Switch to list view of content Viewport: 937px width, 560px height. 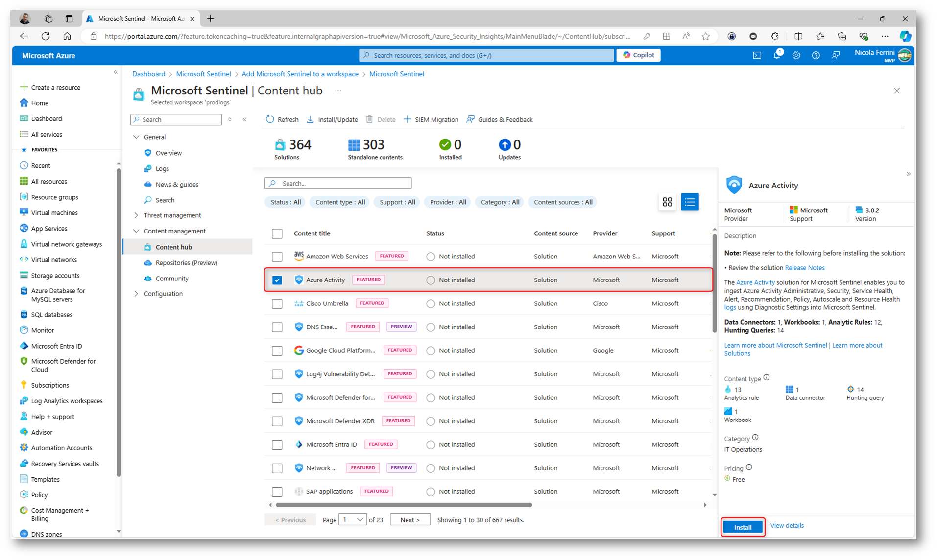[690, 202]
